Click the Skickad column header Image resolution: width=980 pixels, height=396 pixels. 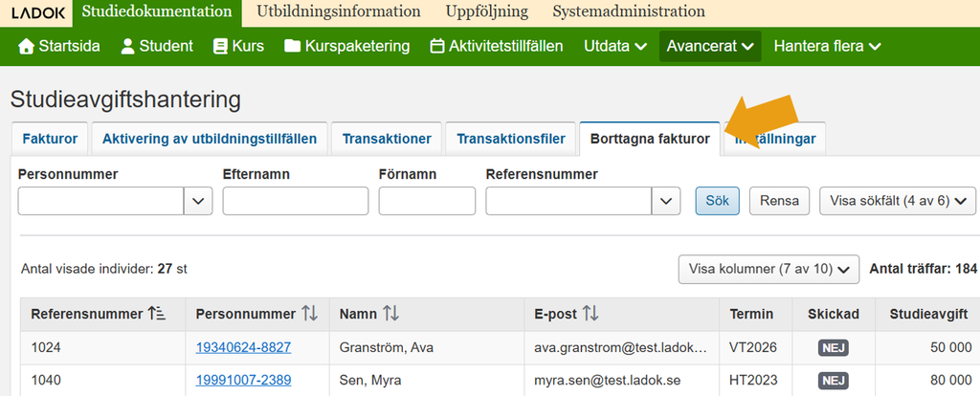tap(834, 314)
